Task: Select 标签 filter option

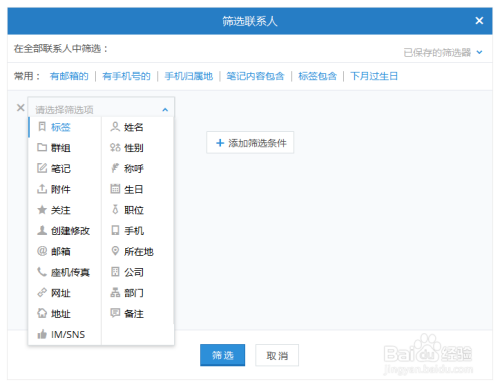Action: point(65,127)
